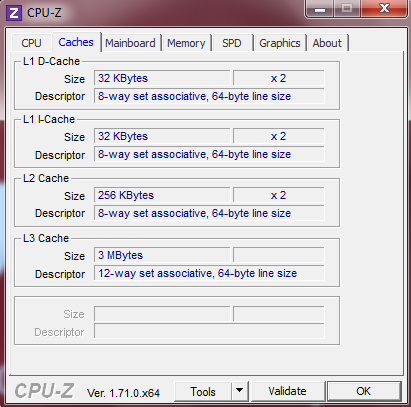411x407 pixels.
Task: Click the L1 I-Cache size field 32 KBytes
Action: (x=162, y=136)
